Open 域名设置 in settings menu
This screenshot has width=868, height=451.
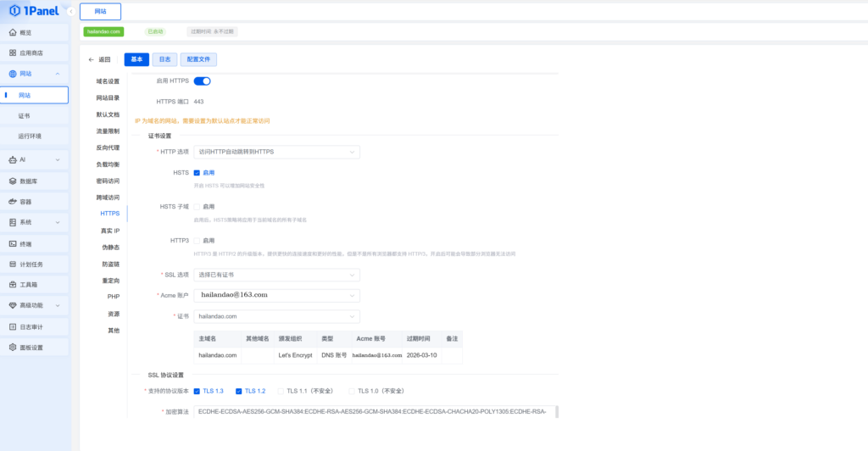pyautogui.click(x=108, y=81)
